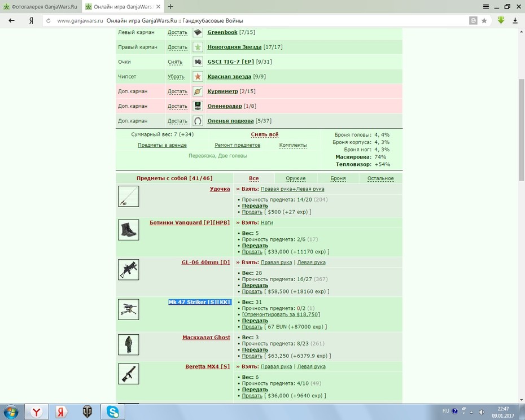The image size is (525, 420).
Task: Open the Курвиметр item link
Action: tap(222, 91)
